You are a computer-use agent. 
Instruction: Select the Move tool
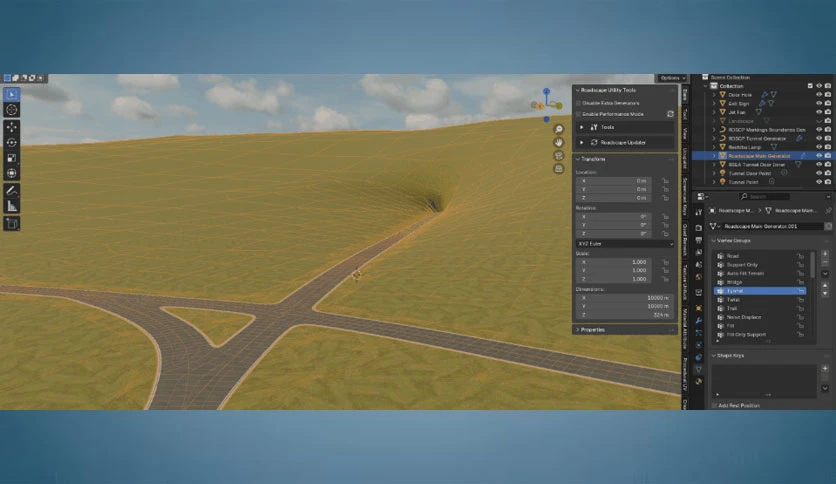click(11, 127)
